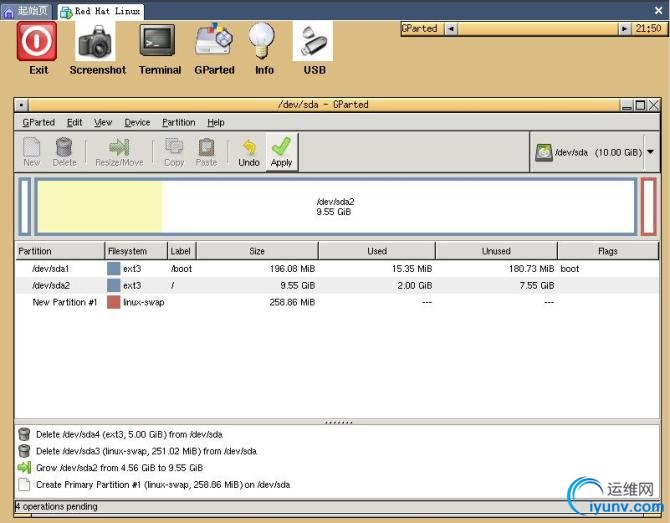Select the Delete /dev/sda4 pending operation

[129, 435]
